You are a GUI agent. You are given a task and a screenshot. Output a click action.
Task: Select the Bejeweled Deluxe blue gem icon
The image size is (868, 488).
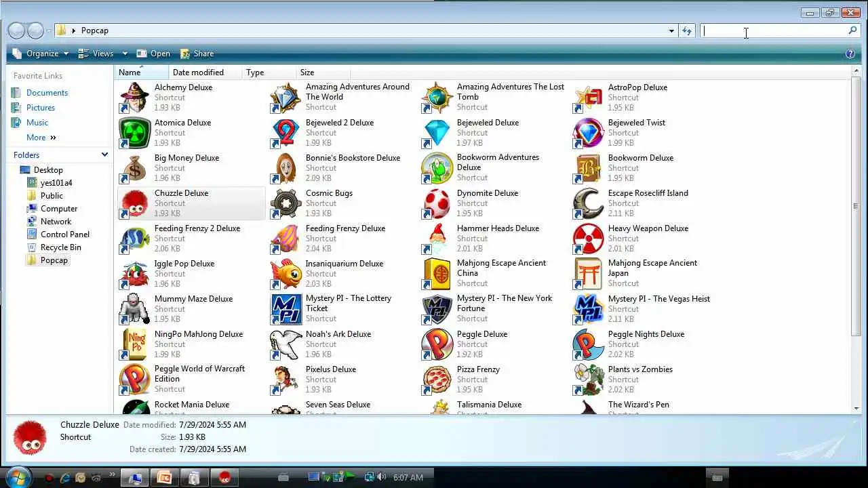click(x=437, y=133)
